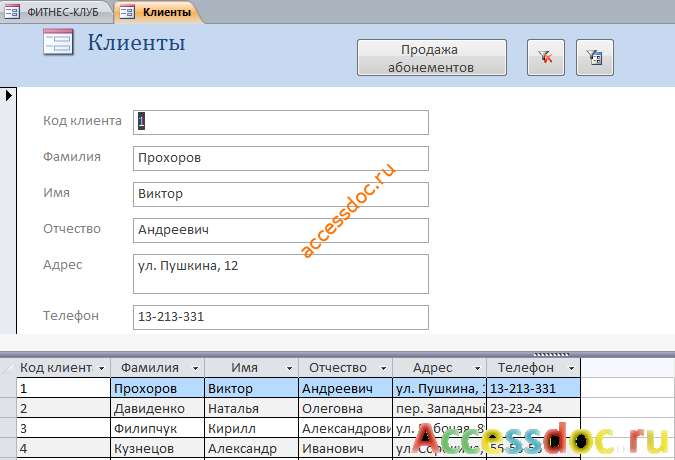This screenshot has width=675, height=460.
Task: Click cell Наталья in the Имя column
Action: pyautogui.click(x=251, y=408)
